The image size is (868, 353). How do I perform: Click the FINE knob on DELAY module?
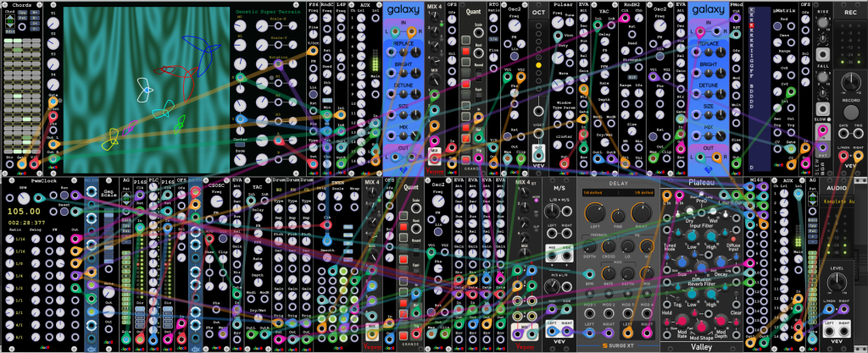618,216
